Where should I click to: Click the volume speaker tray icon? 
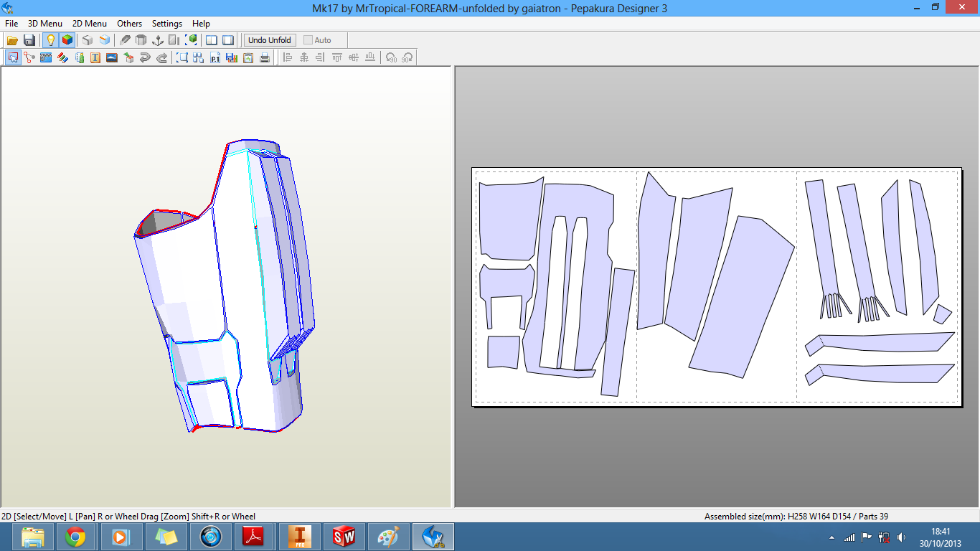tap(901, 537)
